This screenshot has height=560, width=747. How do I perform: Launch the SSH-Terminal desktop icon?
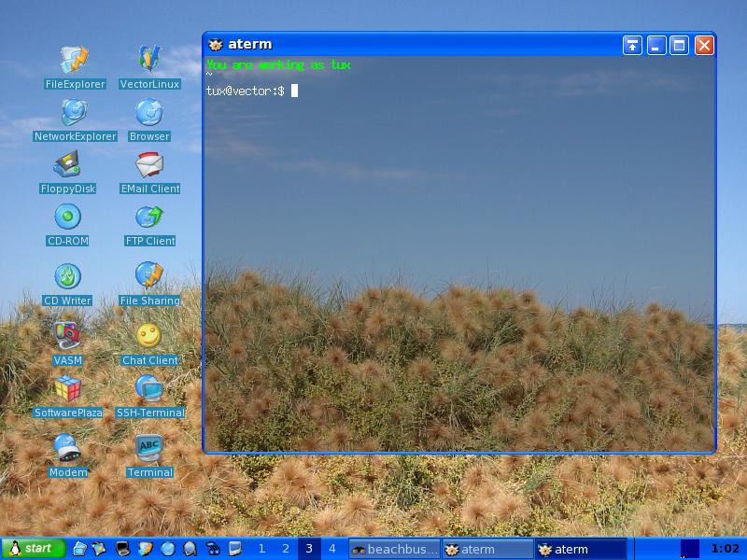(149, 389)
